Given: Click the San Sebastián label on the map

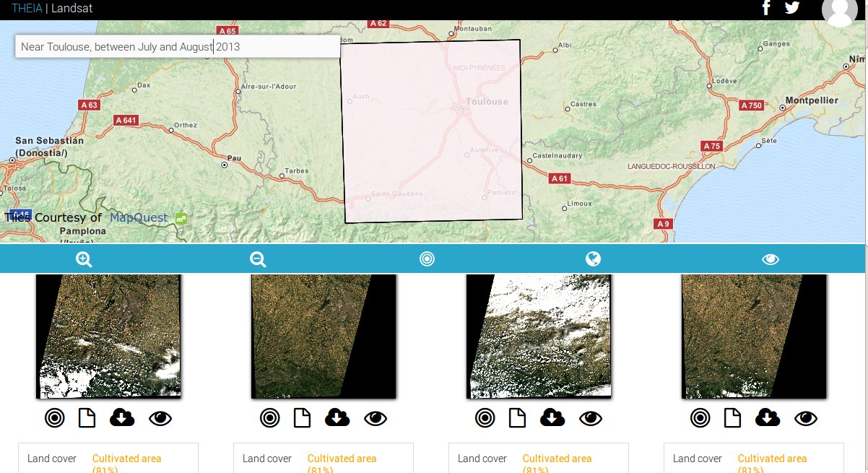Looking at the screenshot, I should pos(50,141).
